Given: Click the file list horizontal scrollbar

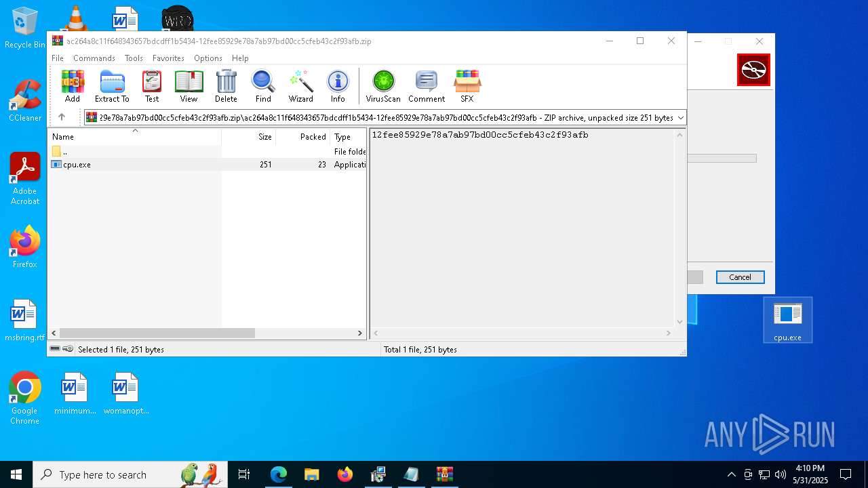Looking at the screenshot, I should pyautogui.click(x=157, y=333).
